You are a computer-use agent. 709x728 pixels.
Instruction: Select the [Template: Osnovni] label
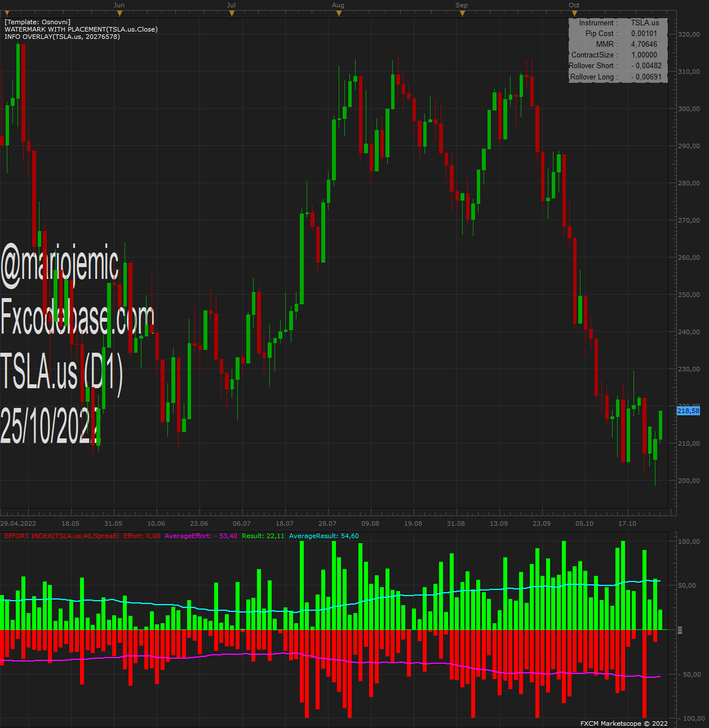point(38,22)
